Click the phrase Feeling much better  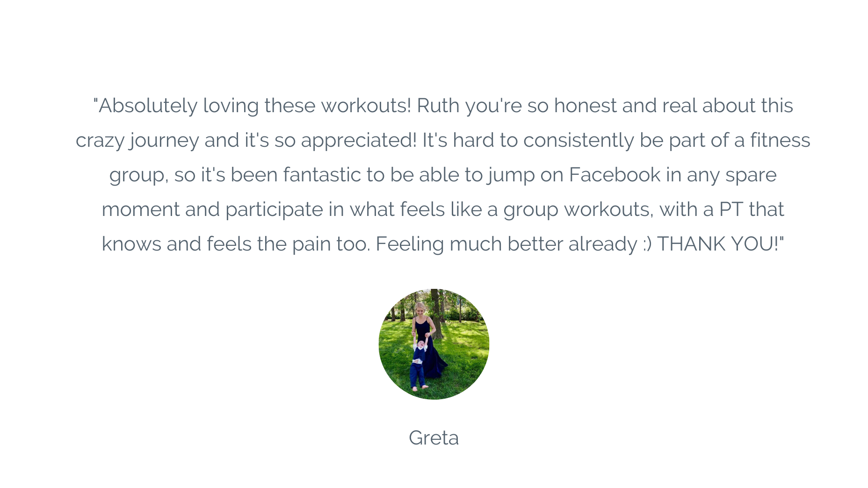[x=469, y=244]
